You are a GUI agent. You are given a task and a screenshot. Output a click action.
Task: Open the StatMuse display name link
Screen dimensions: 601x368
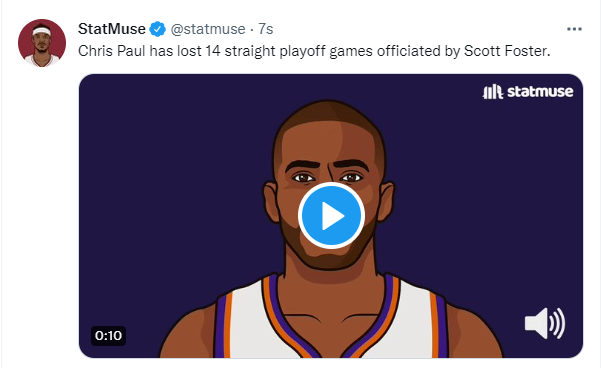pyautogui.click(x=112, y=29)
